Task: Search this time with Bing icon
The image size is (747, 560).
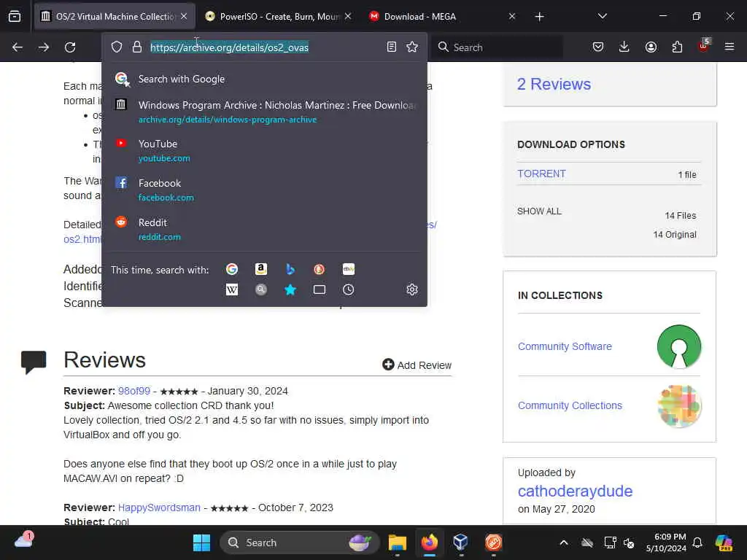Action: pyautogui.click(x=290, y=270)
